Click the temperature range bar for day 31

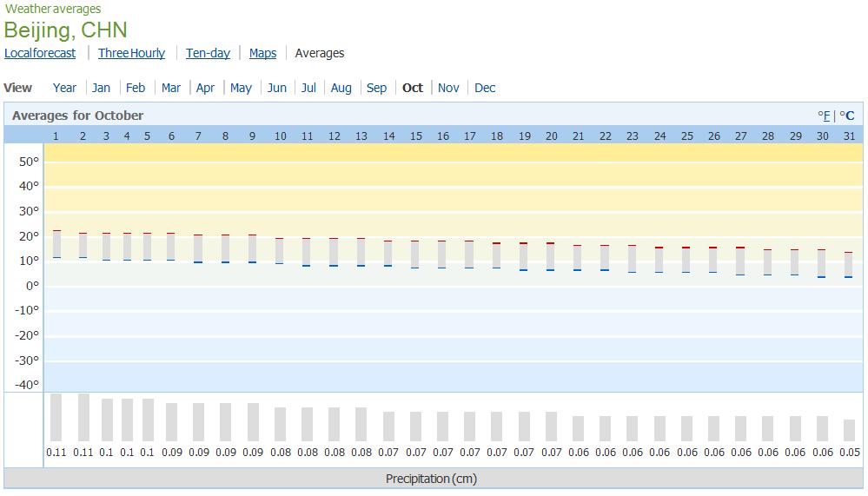click(x=849, y=265)
